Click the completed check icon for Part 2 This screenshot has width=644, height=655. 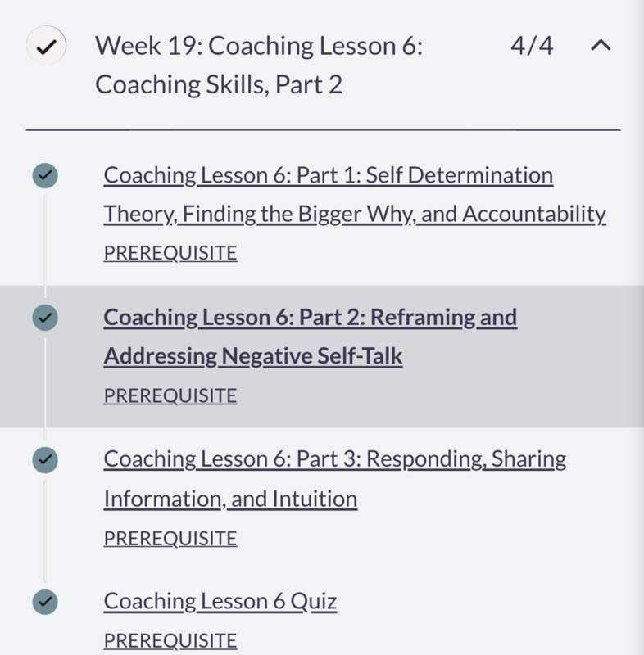click(x=45, y=318)
